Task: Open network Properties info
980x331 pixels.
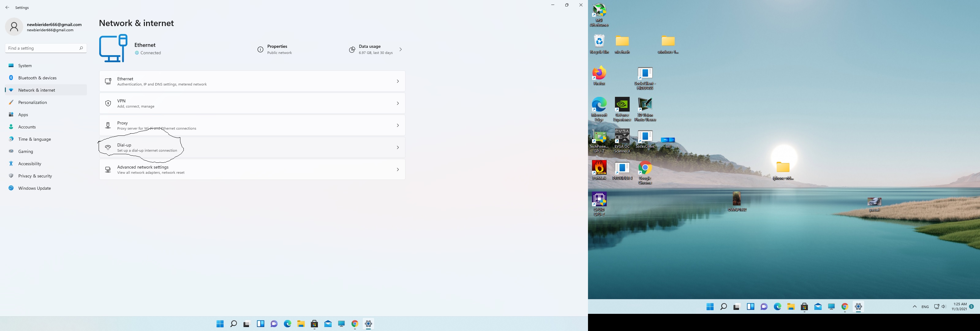Action: (x=275, y=50)
